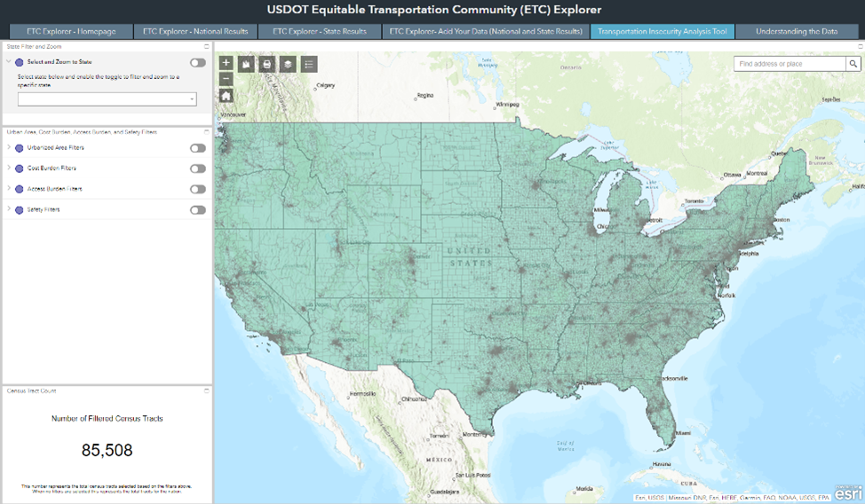Open the print map tool

click(267, 65)
